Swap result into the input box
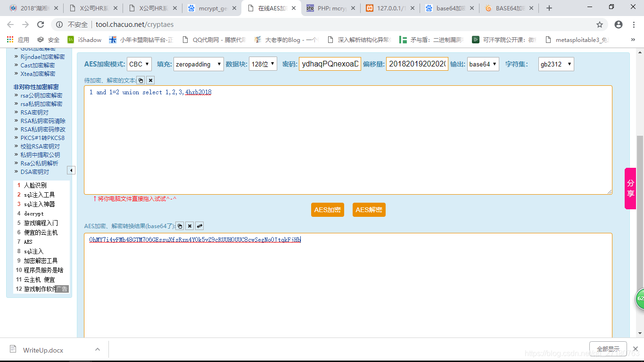Image resolution: width=644 pixels, height=362 pixels. click(x=199, y=226)
